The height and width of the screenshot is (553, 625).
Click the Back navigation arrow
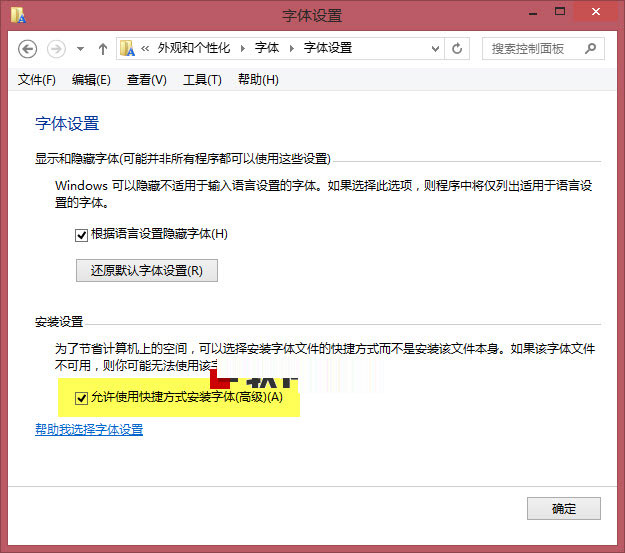[28, 48]
